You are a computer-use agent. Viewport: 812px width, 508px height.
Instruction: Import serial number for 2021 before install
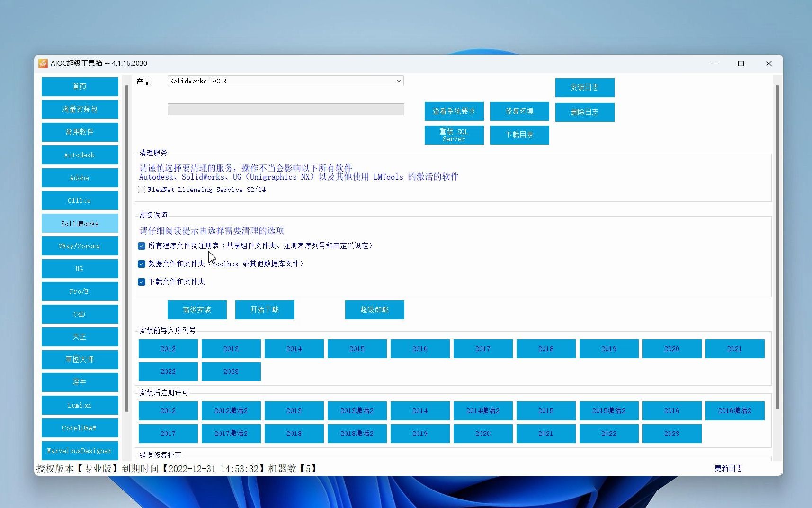735,349
